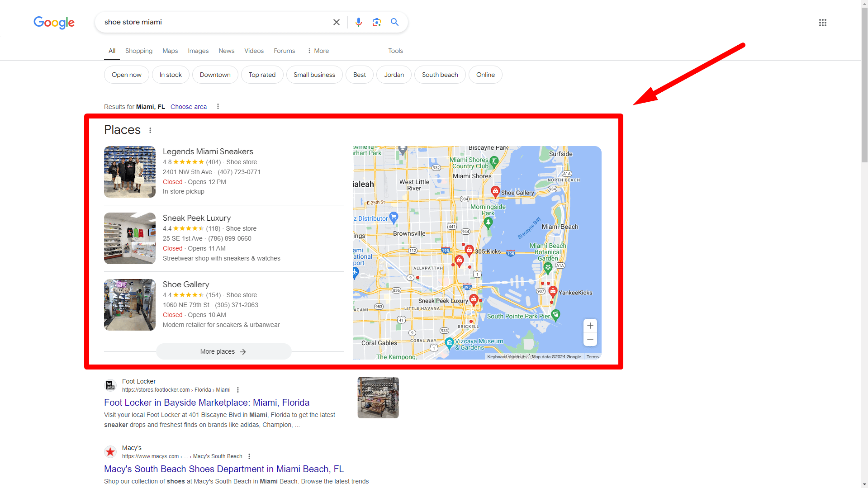The height and width of the screenshot is (488, 868).
Task: Click the Distributor shopping cart pin
Action: pyautogui.click(x=394, y=218)
